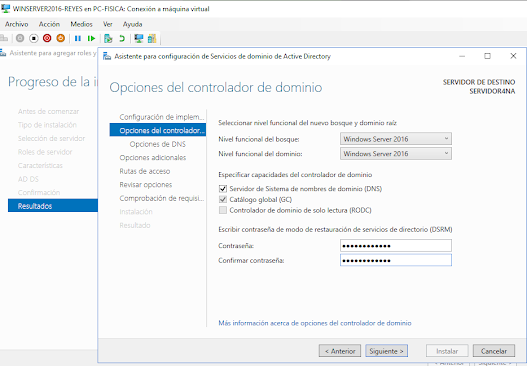Go to Rutas de acceso step
527x366 pixels.
click(145, 171)
